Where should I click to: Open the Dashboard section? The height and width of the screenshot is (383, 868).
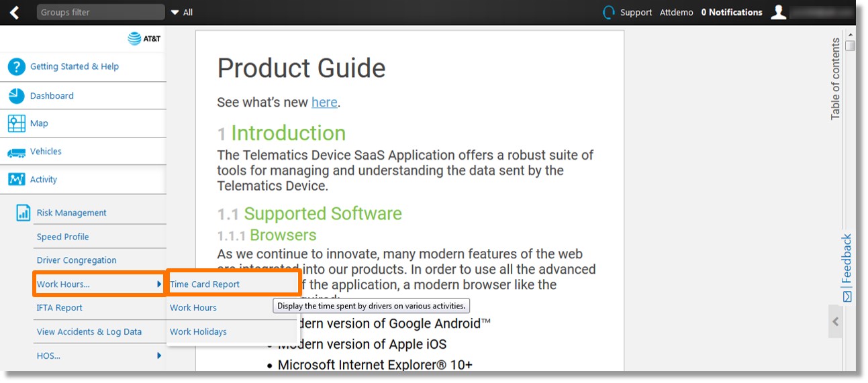(x=52, y=95)
